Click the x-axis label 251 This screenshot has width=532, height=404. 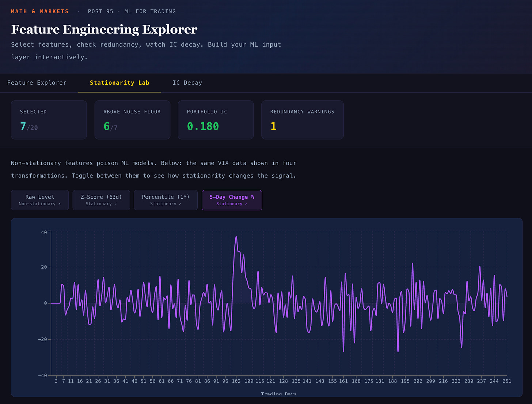(x=507, y=381)
